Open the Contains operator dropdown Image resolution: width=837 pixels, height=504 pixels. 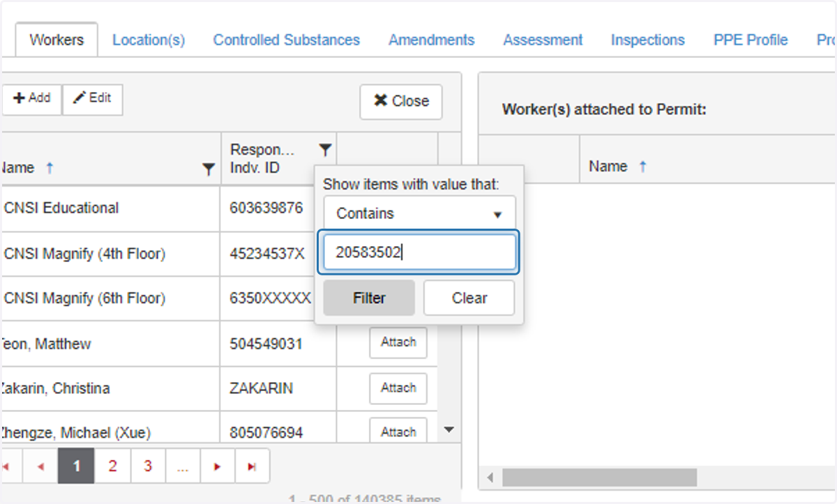(x=419, y=213)
